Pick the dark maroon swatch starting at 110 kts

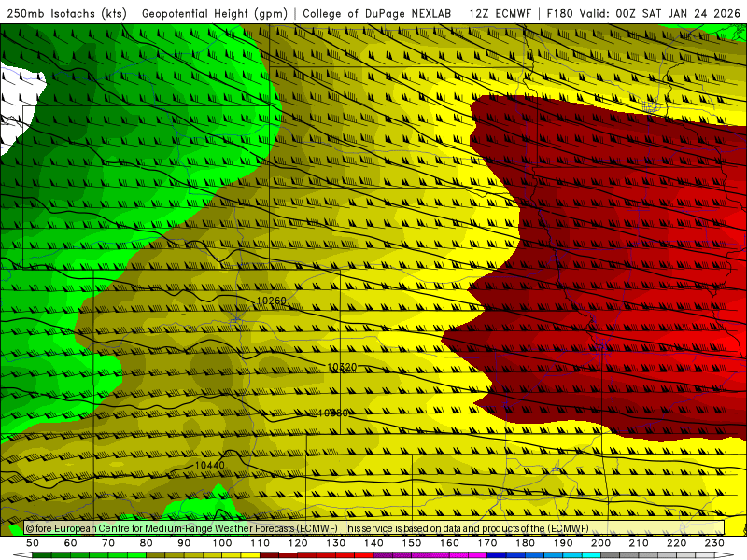(x=270, y=555)
